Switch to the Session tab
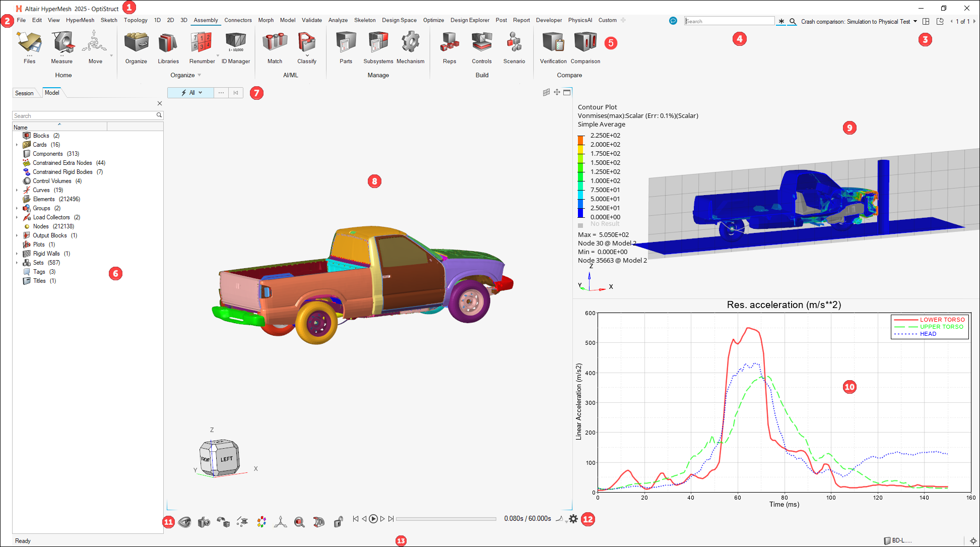The height and width of the screenshot is (547, 980). (x=24, y=93)
